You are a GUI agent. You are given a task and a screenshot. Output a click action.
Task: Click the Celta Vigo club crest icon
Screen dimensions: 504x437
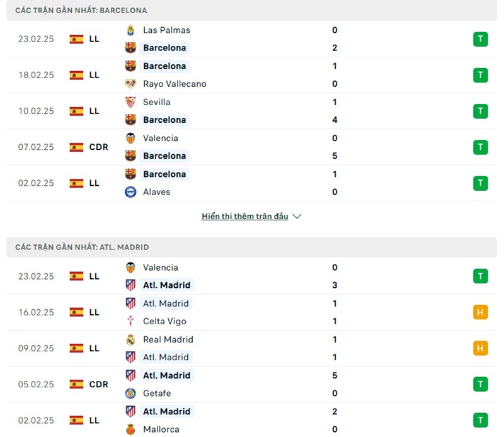click(x=130, y=321)
